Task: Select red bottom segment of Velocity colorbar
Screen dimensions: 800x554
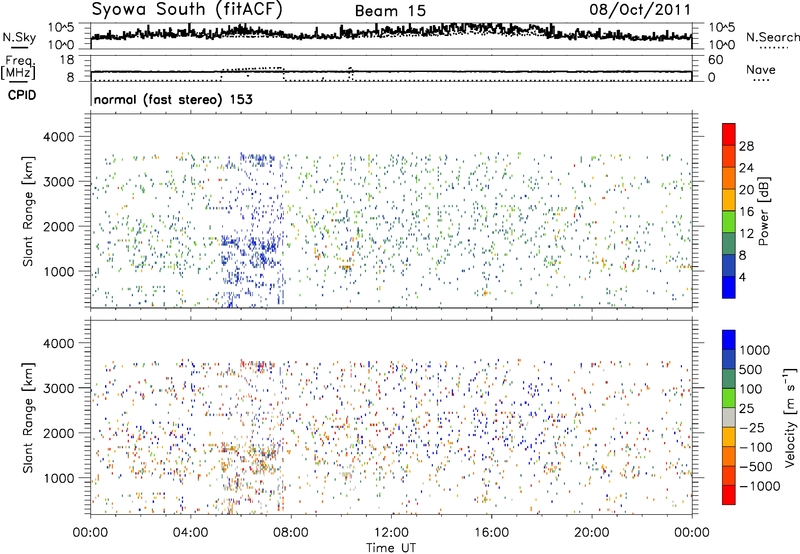Action: click(729, 495)
